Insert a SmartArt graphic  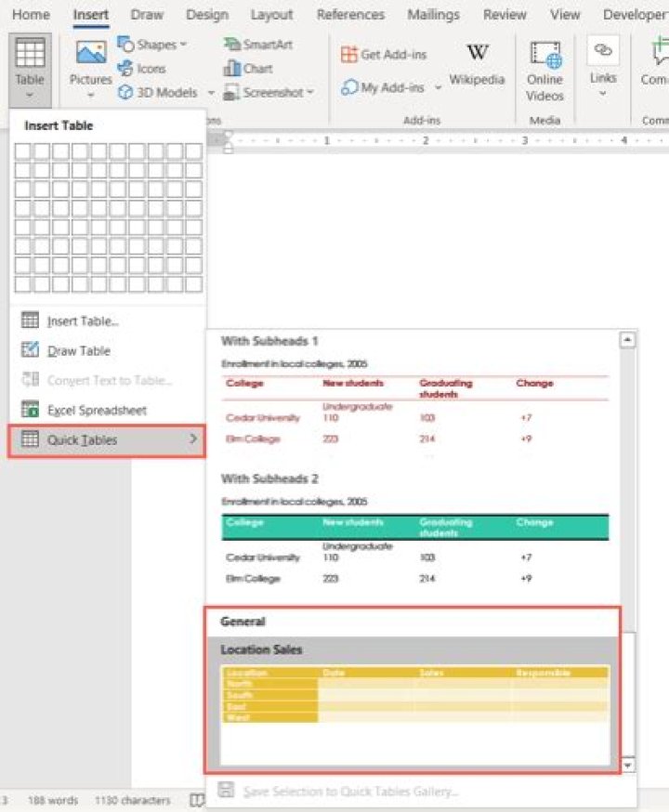[x=258, y=45]
